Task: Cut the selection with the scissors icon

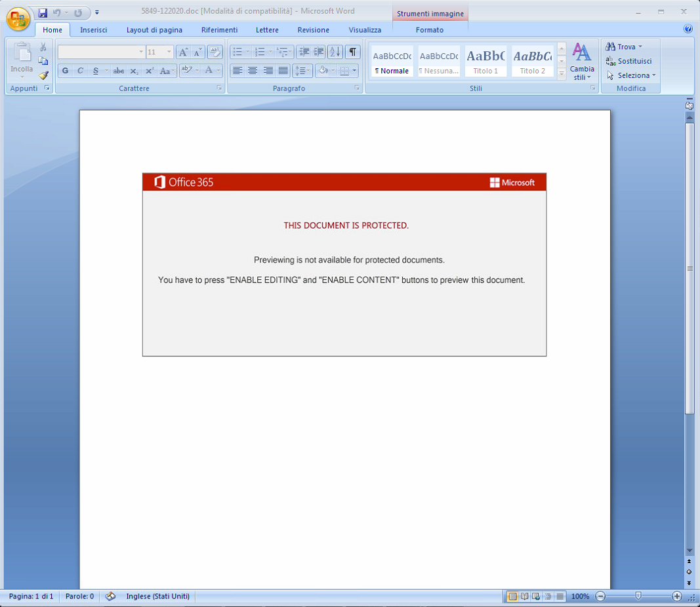Action: [43, 47]
